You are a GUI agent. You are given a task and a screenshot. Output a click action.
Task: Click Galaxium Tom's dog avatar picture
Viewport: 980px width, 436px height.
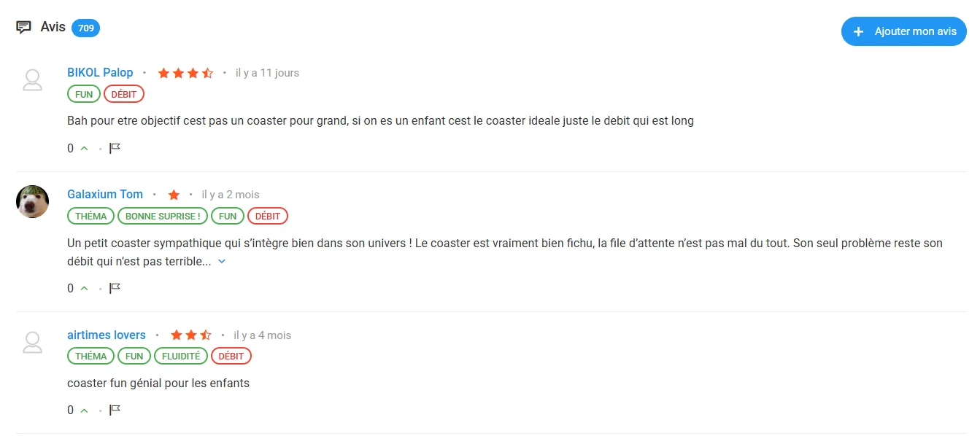click(32, 201)
